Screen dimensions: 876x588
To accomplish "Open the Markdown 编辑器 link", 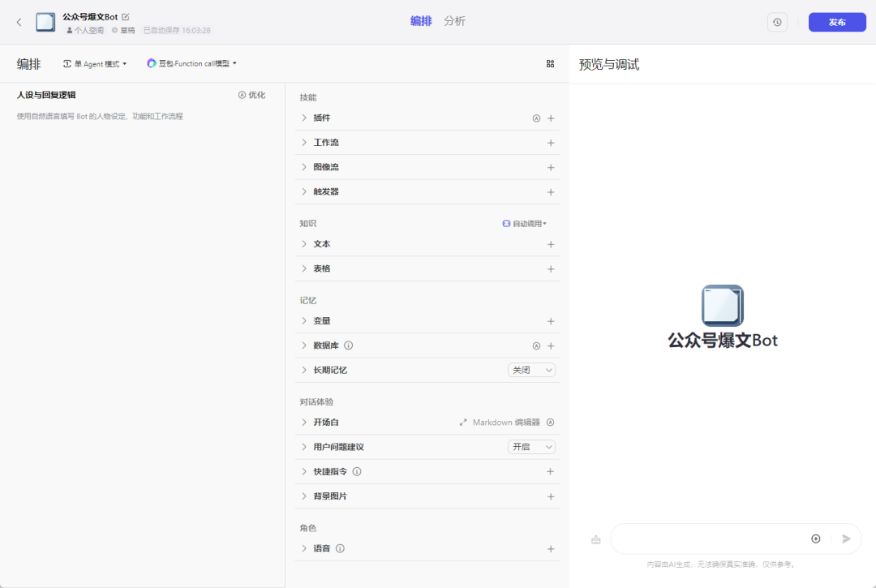I will pos(500,423).
